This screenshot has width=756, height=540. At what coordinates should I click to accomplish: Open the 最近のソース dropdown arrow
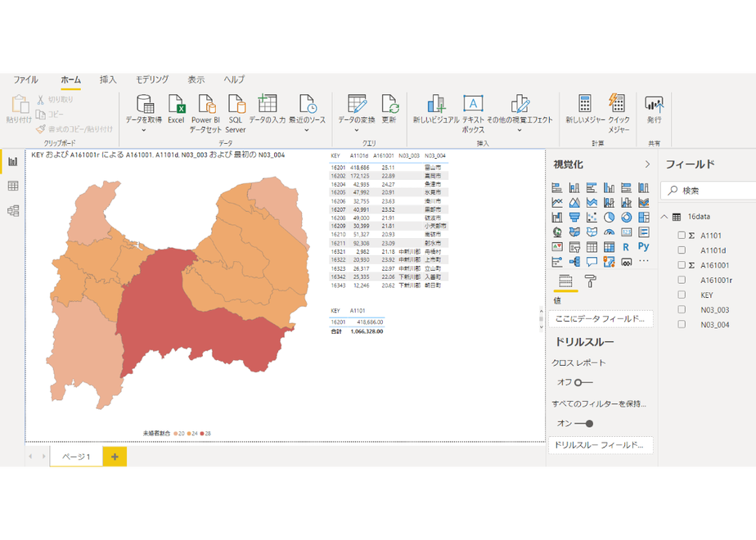(x=307, y=130)
